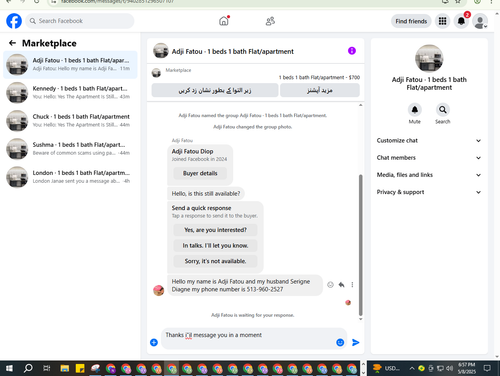
Task: Click the mark as pending Urdu button
Action: pos(215,90)
